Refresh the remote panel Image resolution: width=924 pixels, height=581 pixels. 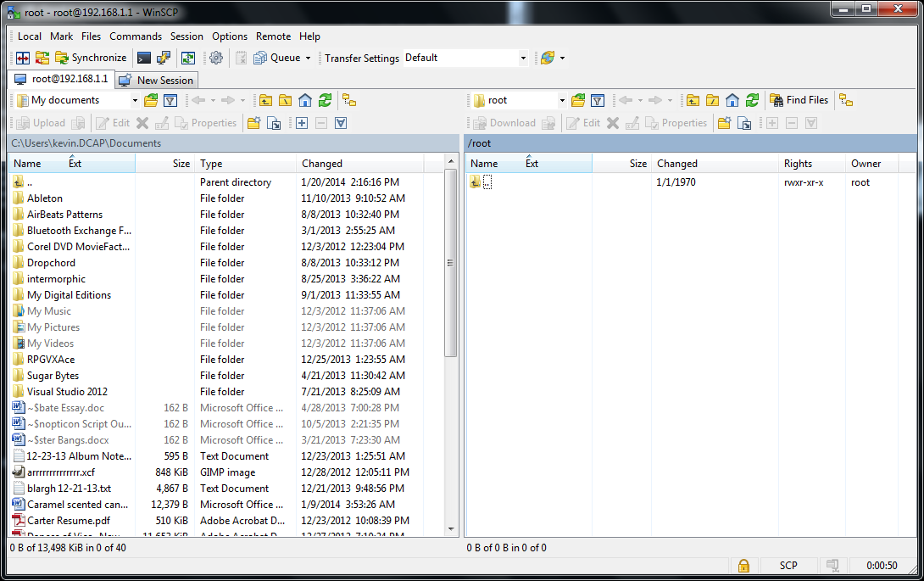(752, 100)
